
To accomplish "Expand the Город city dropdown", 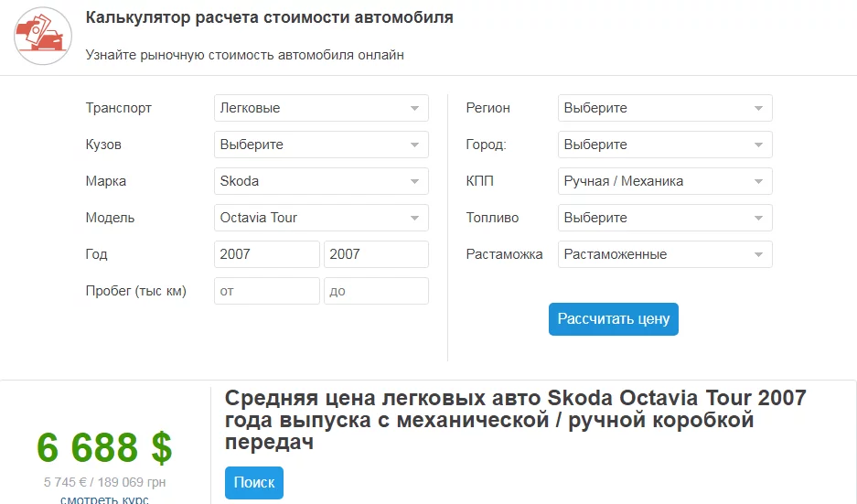I will [665, 145].
